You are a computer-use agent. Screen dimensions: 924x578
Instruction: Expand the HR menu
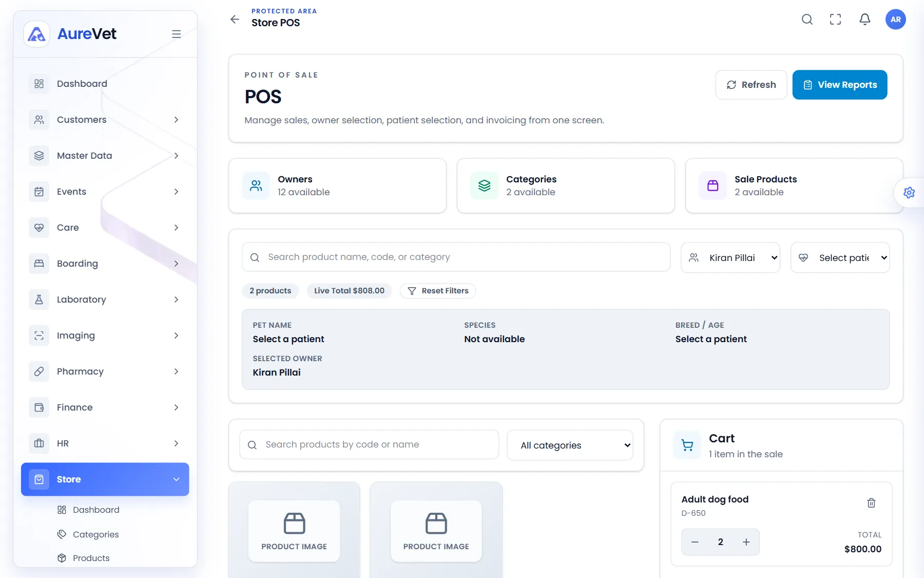click(x=105, y=443)
